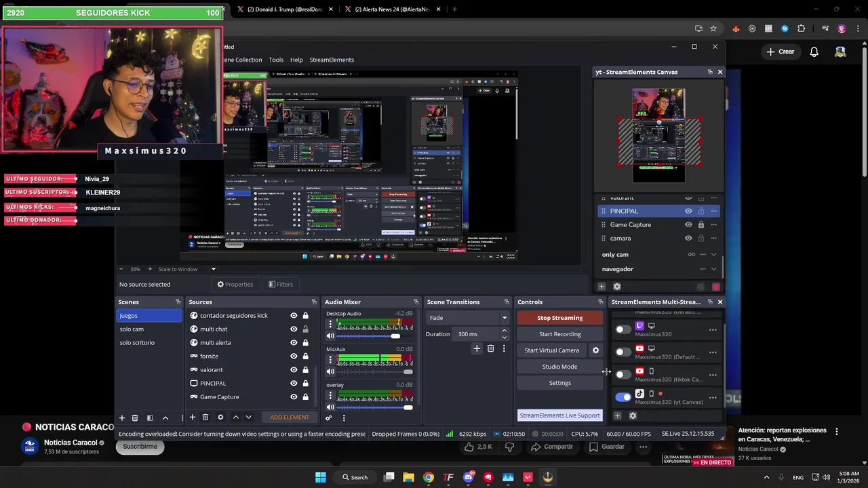This screenshot has height=488, width=868.
Task: Click ADD ELEMENT in Sources panel
Action: pyautogui.click(x=290, y=418)
